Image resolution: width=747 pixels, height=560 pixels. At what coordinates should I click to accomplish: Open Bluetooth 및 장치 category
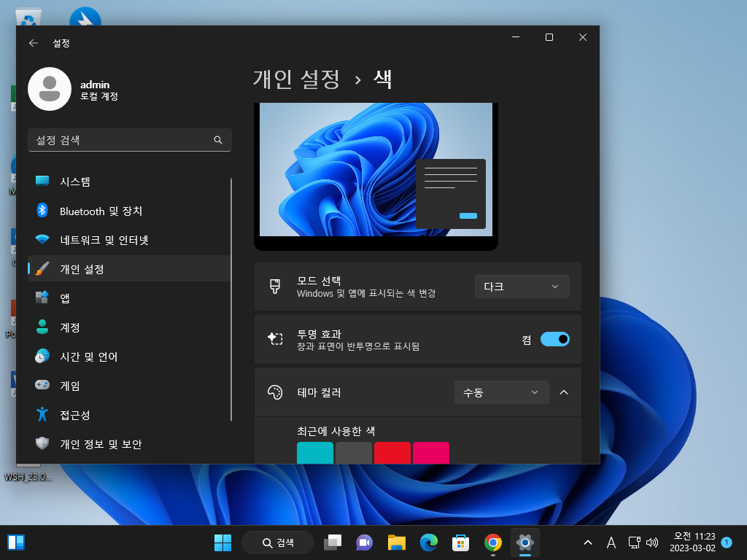click(129, 211)
